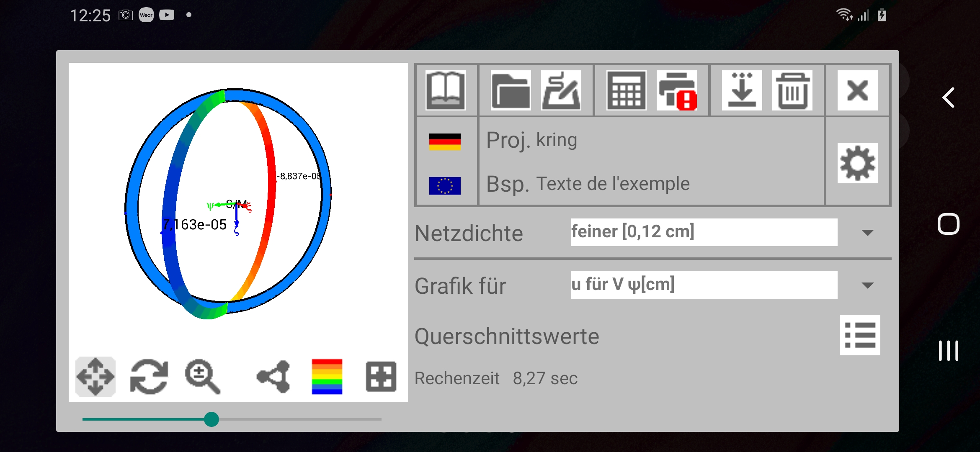Select the pan/move arrows tool
Image resolution: width=980 pixels, height=452 pixels.
(95, 376)
